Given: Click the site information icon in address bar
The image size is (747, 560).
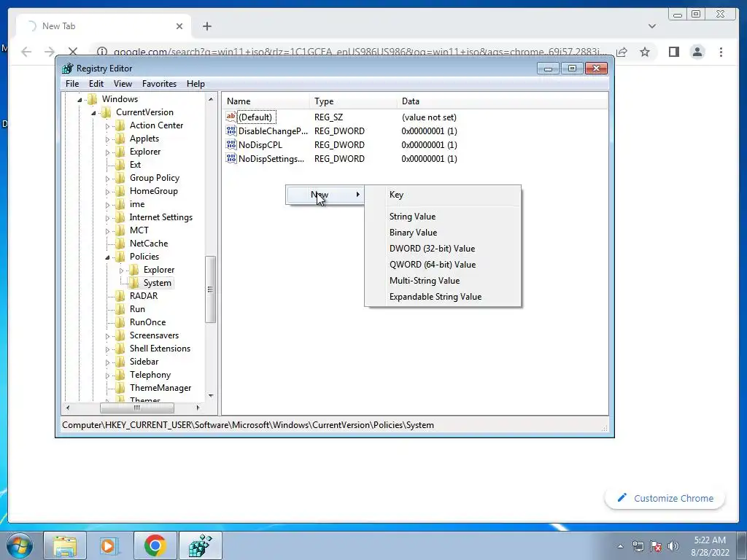Looking at the screenshot, I should 101,52.
